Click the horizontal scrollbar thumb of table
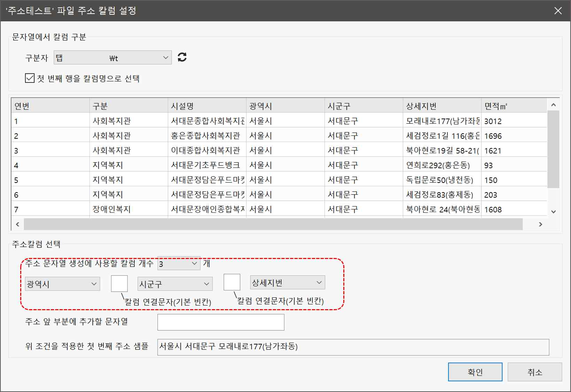The height and width of the screenshot is (392, 571). (x=273, y=224)
